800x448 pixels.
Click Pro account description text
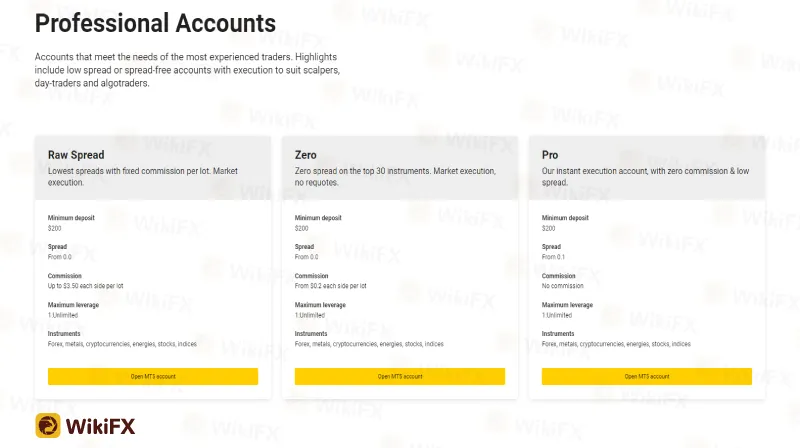[645, 177]
